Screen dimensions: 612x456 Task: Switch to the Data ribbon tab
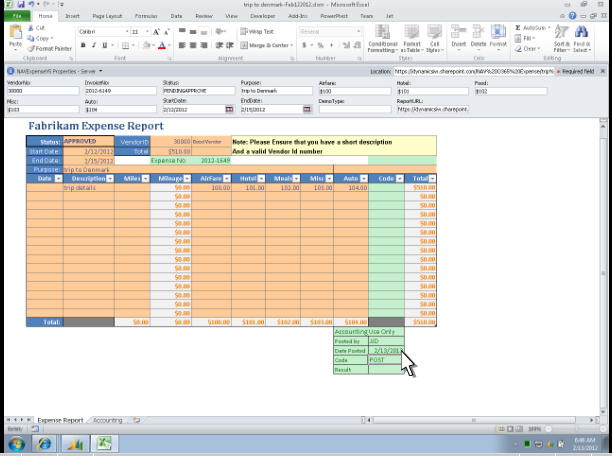(176, 16)
